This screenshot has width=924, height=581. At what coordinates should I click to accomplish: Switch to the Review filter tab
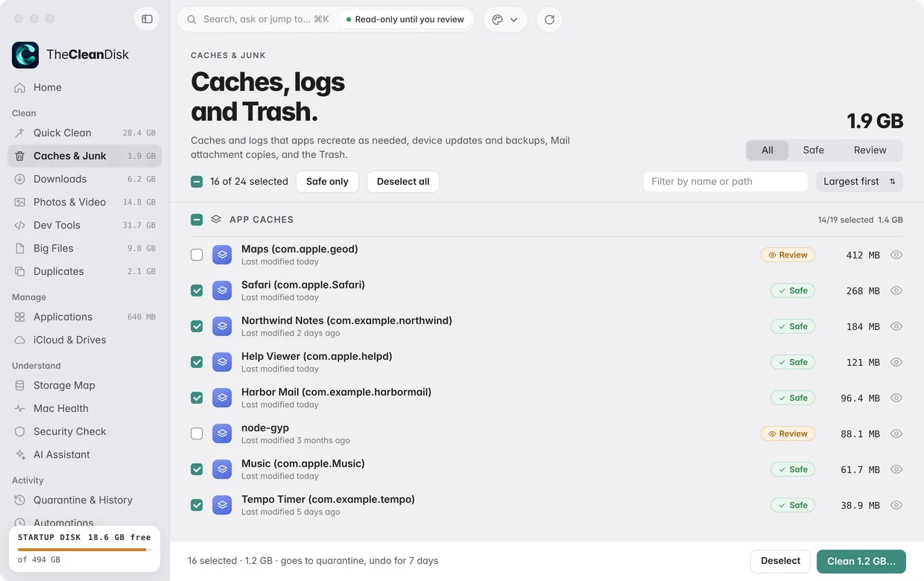click(x=870, y=150)
